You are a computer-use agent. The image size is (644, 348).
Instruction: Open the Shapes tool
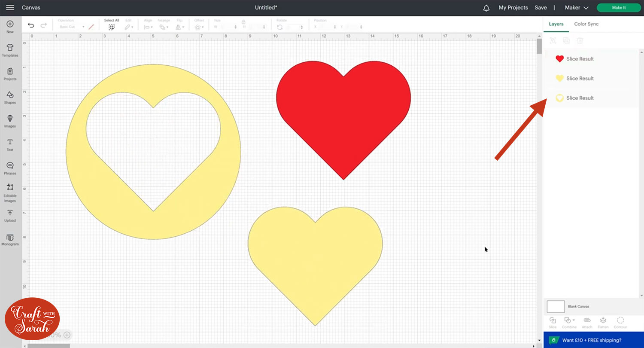coord(10,98)
